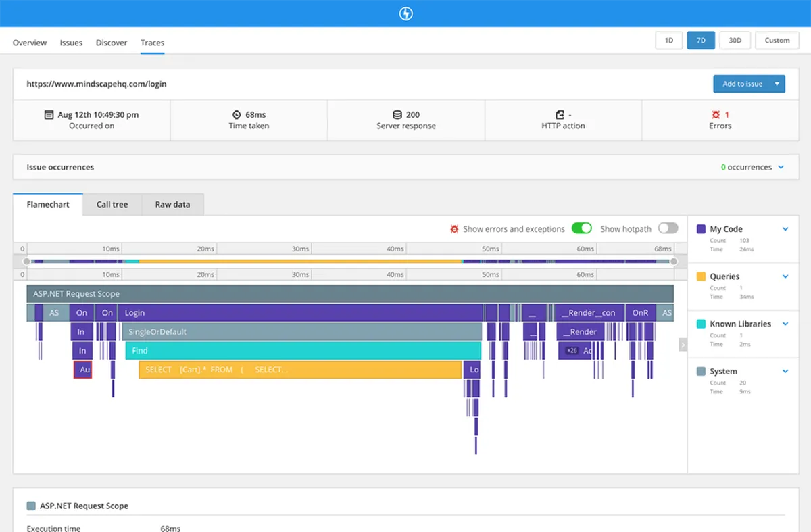
Task: Enable the Show hotpath toggle
Action: pos(668,228)
